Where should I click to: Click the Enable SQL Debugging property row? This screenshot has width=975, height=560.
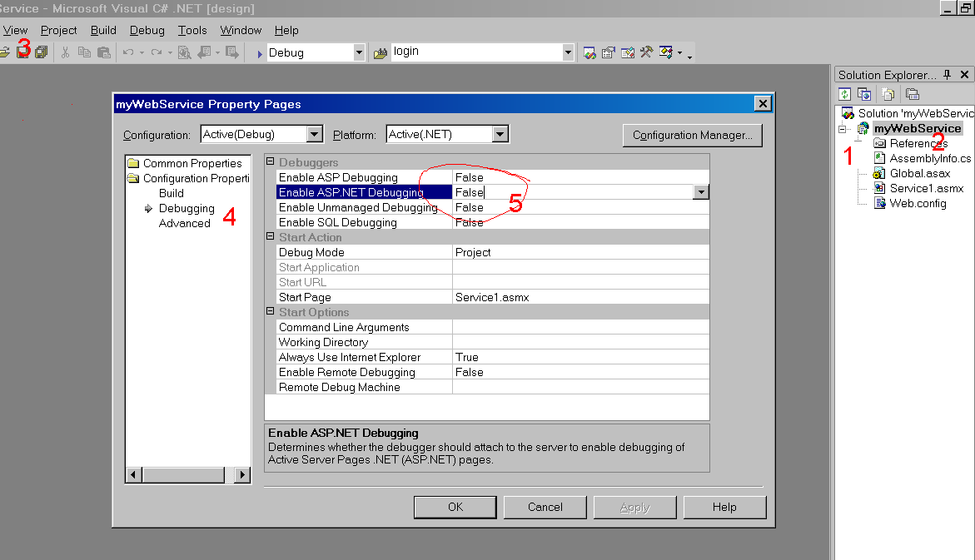492,222
